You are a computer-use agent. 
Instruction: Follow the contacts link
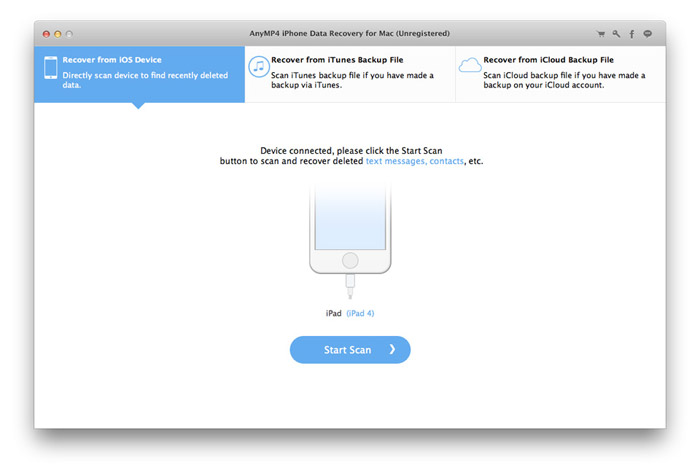[x=446, y=161]
